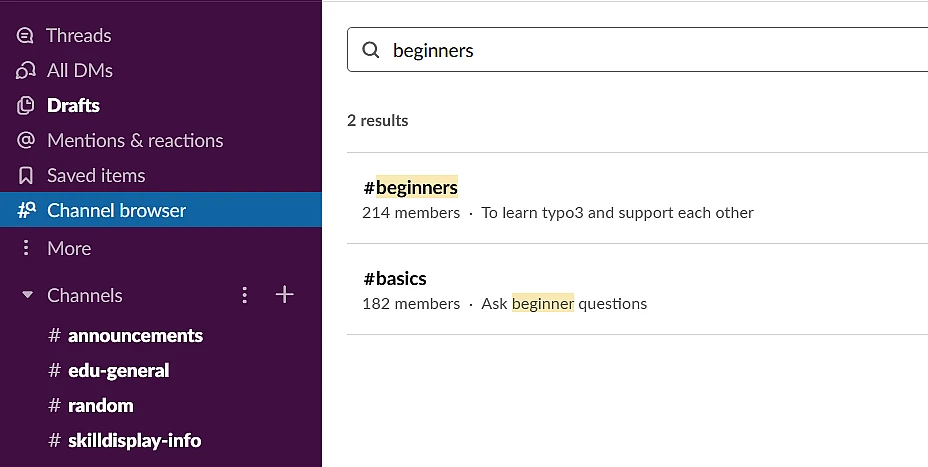
Task: Click the search magnifier icon
Action: pyautogui.click(x=371, y=50)
